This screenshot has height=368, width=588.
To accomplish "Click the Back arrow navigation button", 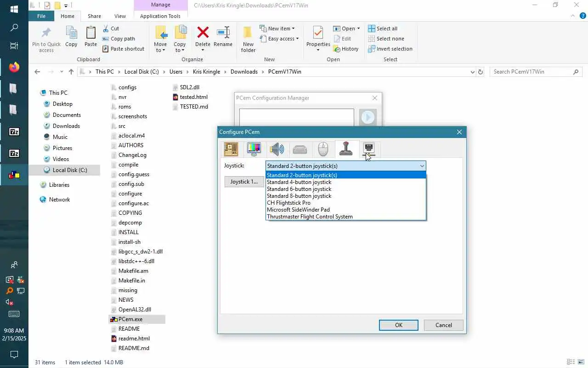I will point(38,72).
